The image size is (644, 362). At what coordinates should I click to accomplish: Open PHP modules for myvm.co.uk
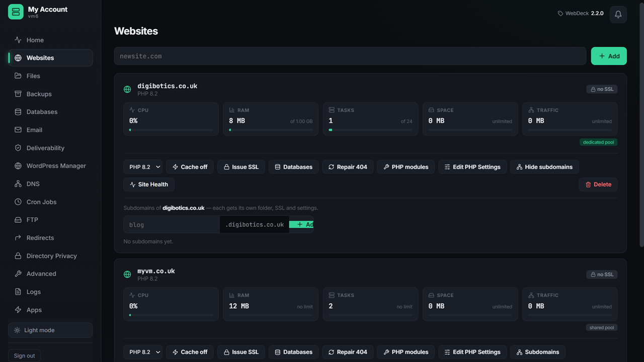click(406, 352)
